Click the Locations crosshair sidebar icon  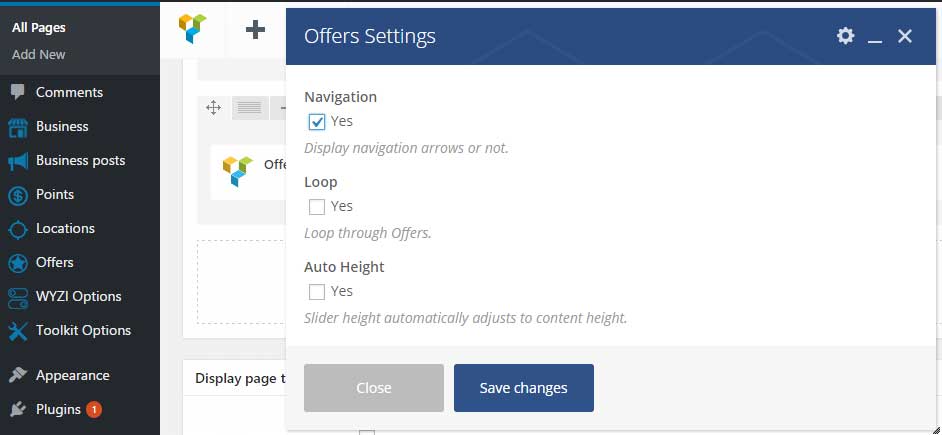click(x=18, y=230)
